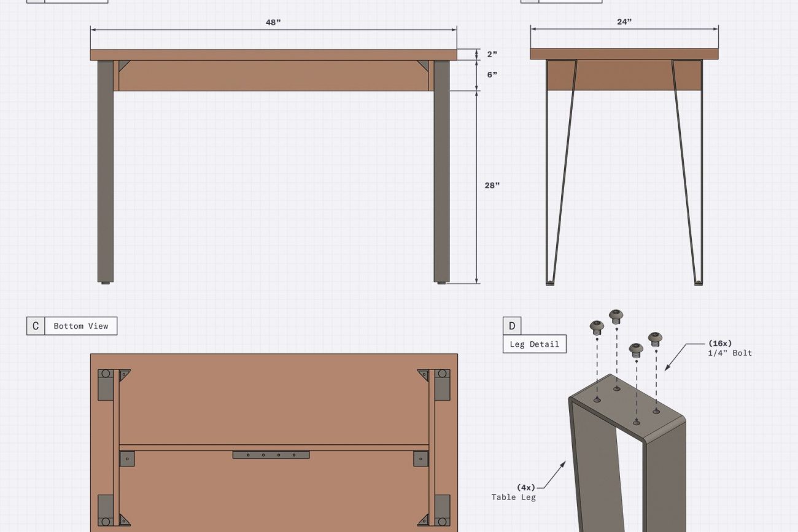Open the "Bottom View" title label
The width and height of the screenshot is (798, 532).
pyautogui.click(x=82, y=326)
